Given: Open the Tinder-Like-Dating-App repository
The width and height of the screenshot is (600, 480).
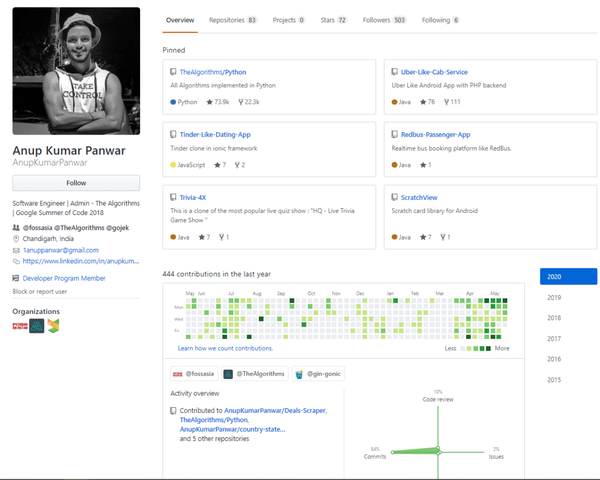Looking at the screenshot, I should (x=215, y=134).
